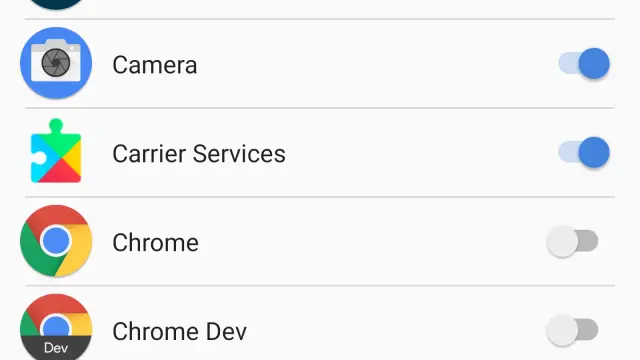Tap the Dev badge on Chrome Dev icon
This screenshot has height=360, width=640.
point(56,348)
